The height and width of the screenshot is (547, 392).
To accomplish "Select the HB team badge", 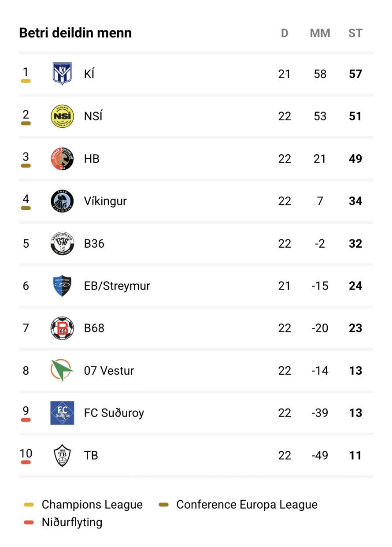I will pyautogui.click(x=62, y=159).
